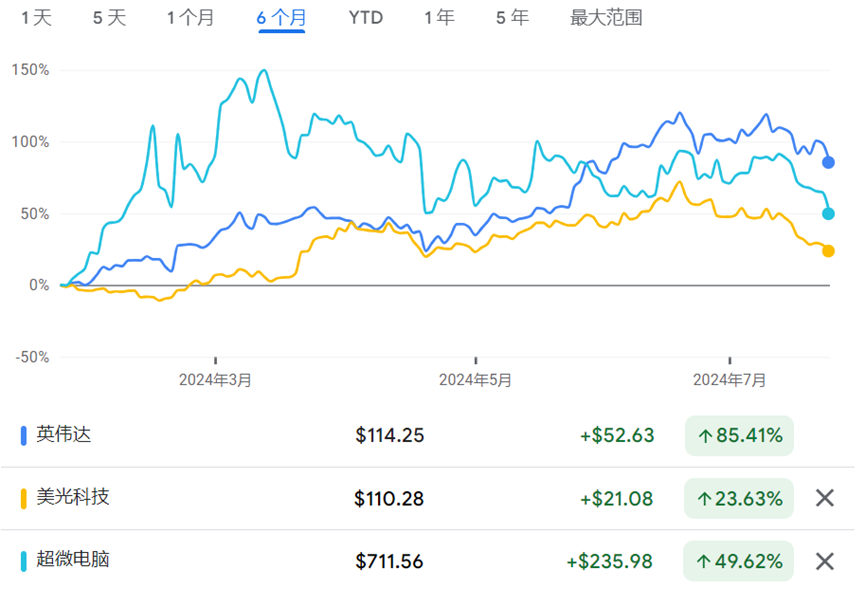Click the $114.25 price of 英伟达

[x=389, y=436]
